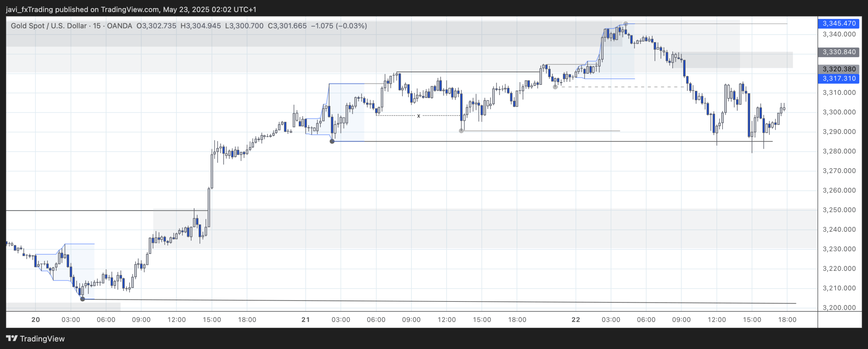Viewport: 868px width, 349px height.
Task: Click the 3,230.000 price axis value
Action: click(x=839, y=249)
